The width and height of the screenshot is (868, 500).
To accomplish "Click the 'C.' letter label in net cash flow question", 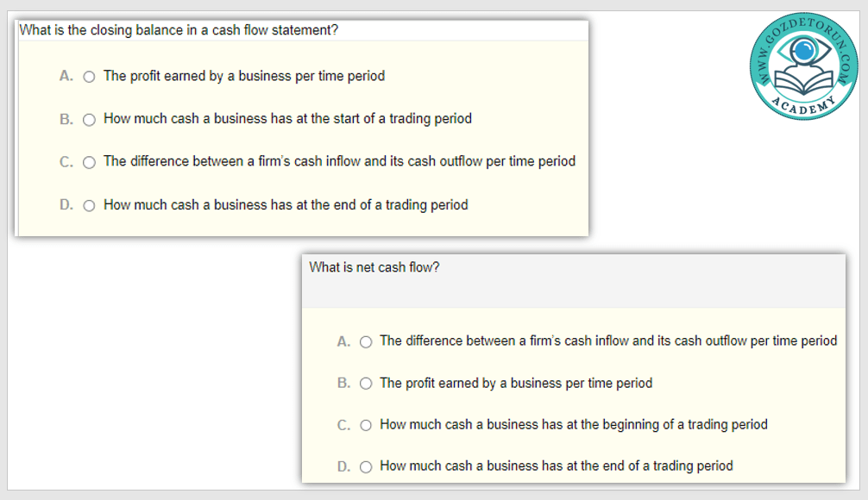I will click(x=343, y=425).
